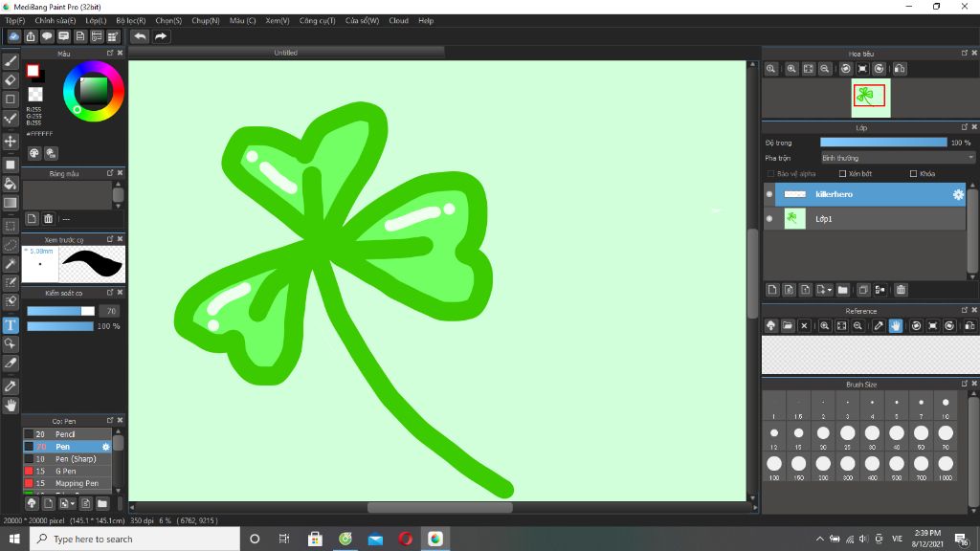Open the Pen brush settings gear
The width and height of the screenshot is (980, 551).
(105, 447)
